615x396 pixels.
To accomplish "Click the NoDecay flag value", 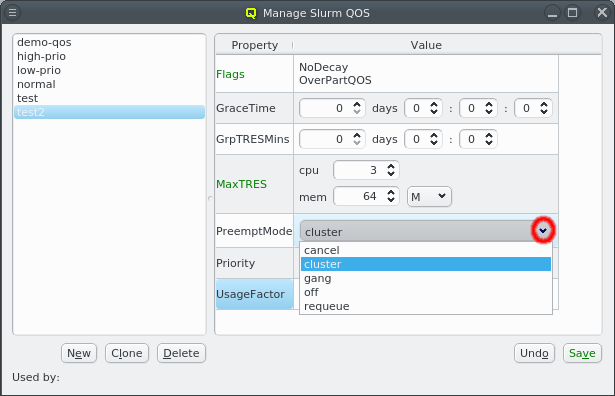I will [x=324, y=67].
